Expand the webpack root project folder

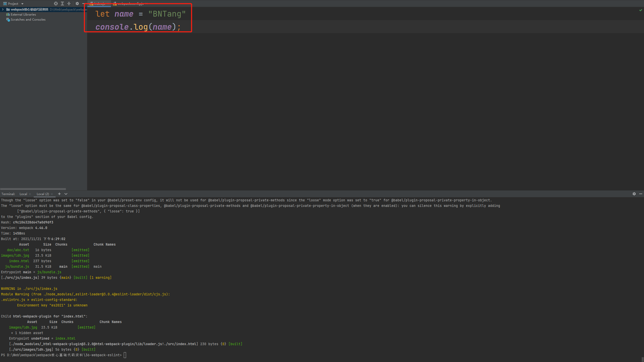[x=3, y=10]
